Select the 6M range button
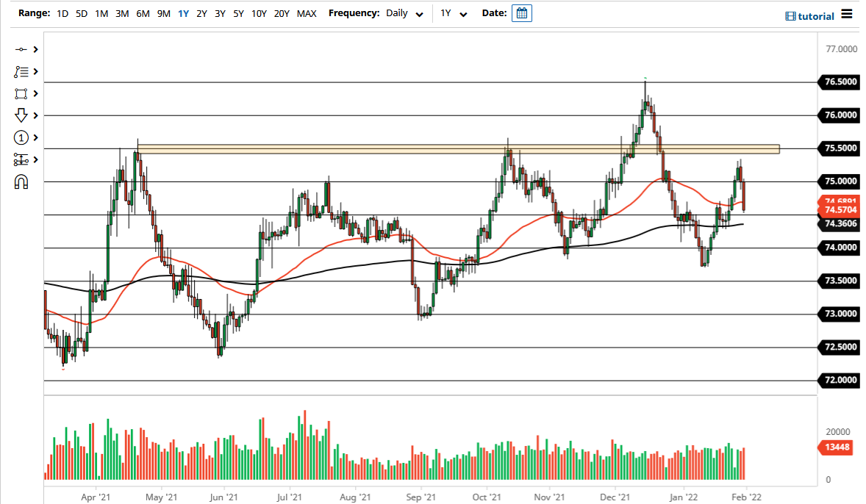The width and height of the screenshot is (866, 504). pyautogui.click(x=142, y=13)
